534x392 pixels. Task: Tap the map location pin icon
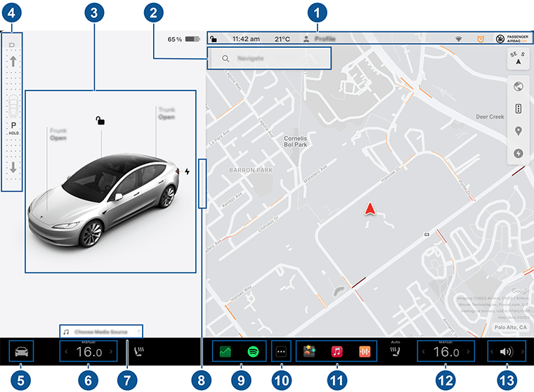pos(518,131)
